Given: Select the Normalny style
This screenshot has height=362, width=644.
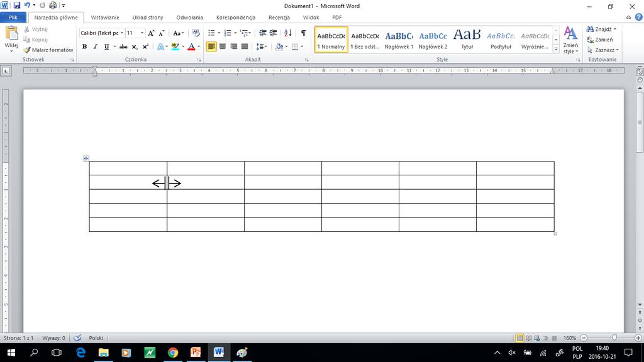Looking at the screenshot, I should tap(331, 40).
